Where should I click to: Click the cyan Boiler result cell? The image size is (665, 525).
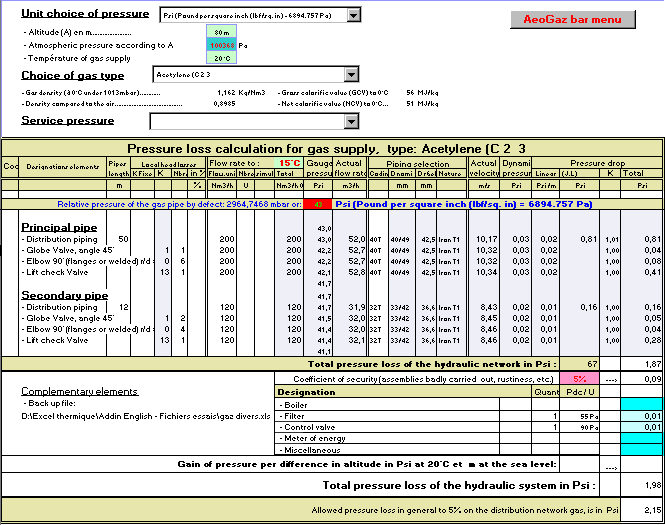[642, 404]
